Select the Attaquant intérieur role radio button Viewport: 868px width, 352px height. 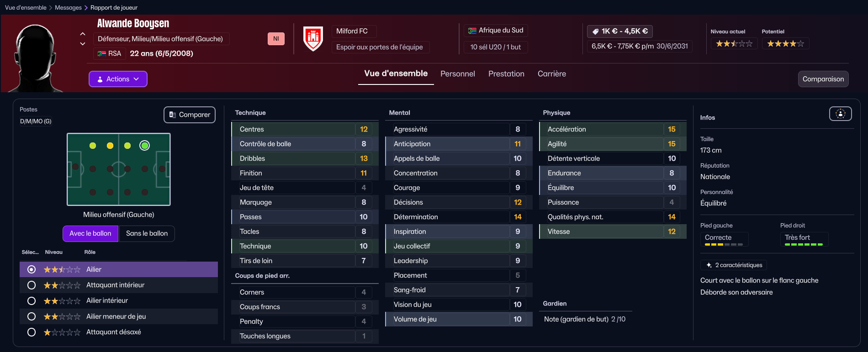click(x=32, y=285)
